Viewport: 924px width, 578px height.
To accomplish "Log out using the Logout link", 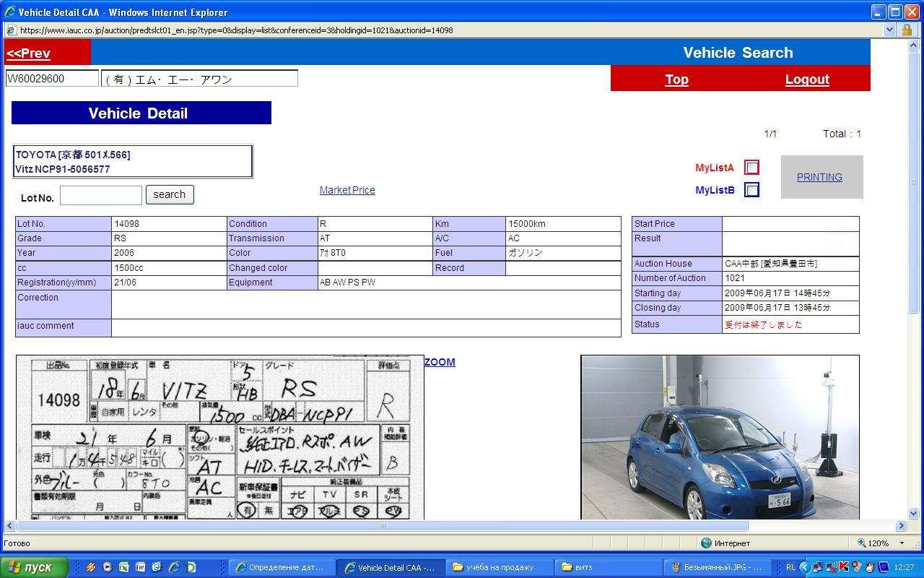I will pyautogui.click(x=807, y=79).
